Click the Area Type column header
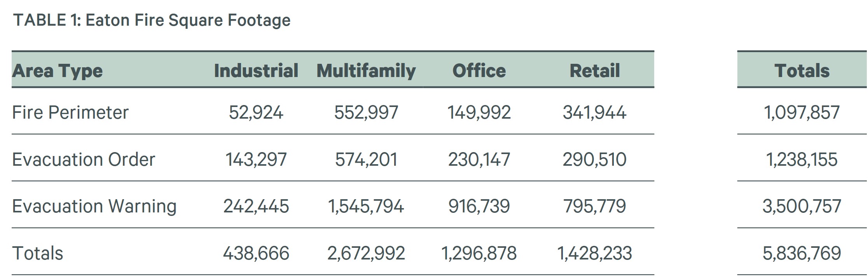This screenshot has width=868, height=277. 58,71
